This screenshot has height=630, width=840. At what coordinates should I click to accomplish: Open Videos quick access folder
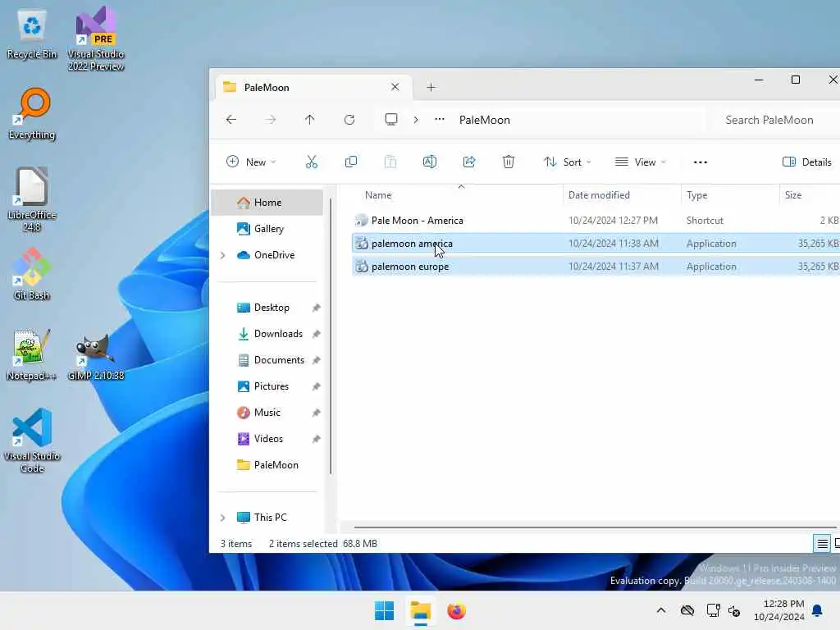(267, 439)
